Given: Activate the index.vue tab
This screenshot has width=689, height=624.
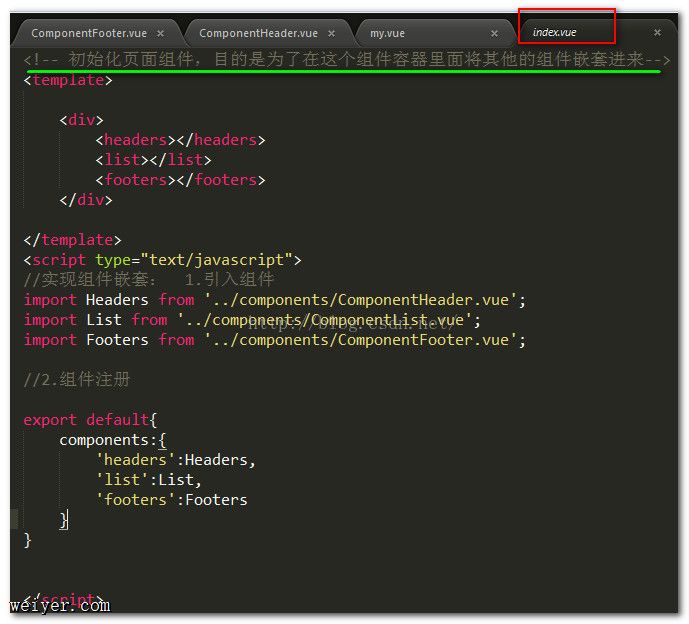Looking at the screenshot, I should click(x=555, y=32).
